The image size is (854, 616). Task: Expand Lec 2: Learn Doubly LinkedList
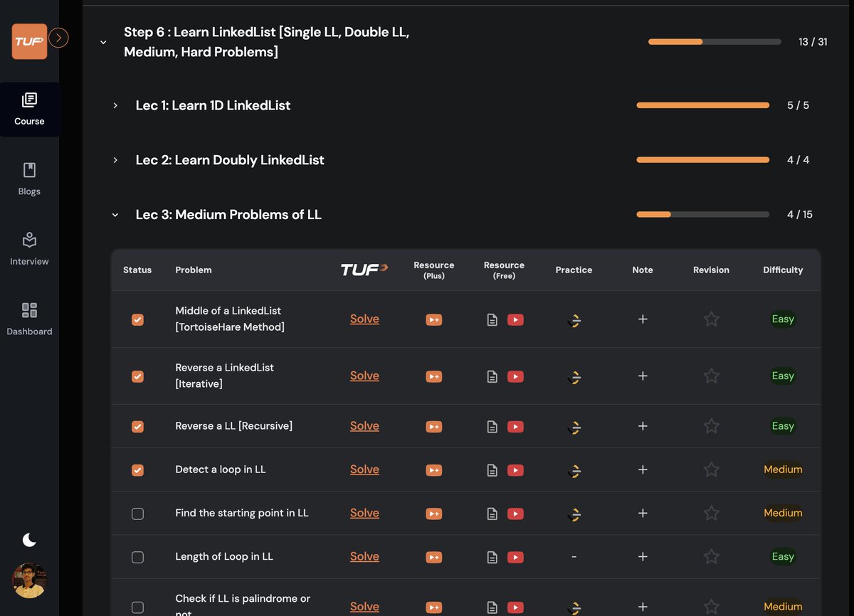(x=115, y=160)
